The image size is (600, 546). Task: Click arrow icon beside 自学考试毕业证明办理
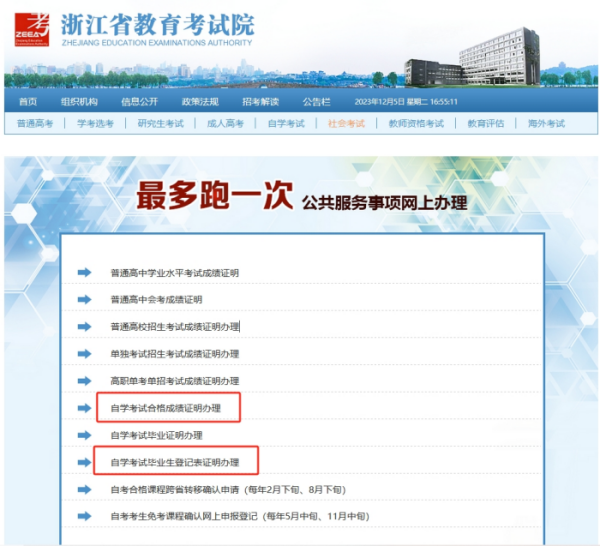(84, 435)
